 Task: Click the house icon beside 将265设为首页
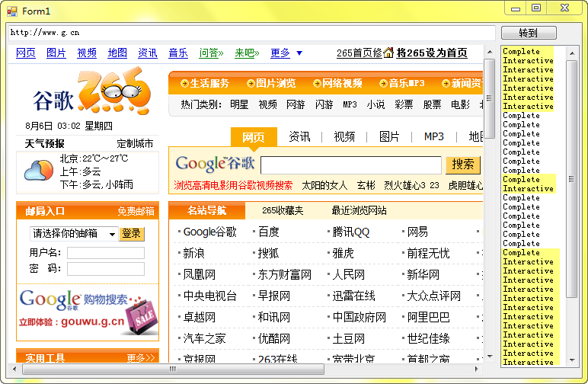point(388,53)
